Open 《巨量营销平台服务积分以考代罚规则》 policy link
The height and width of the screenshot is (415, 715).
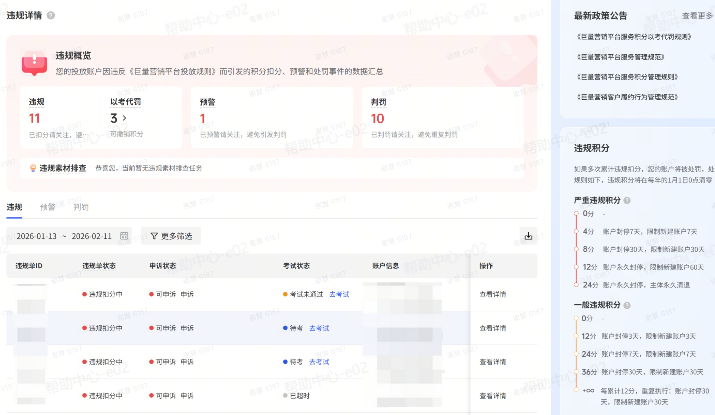click(634, 37)
